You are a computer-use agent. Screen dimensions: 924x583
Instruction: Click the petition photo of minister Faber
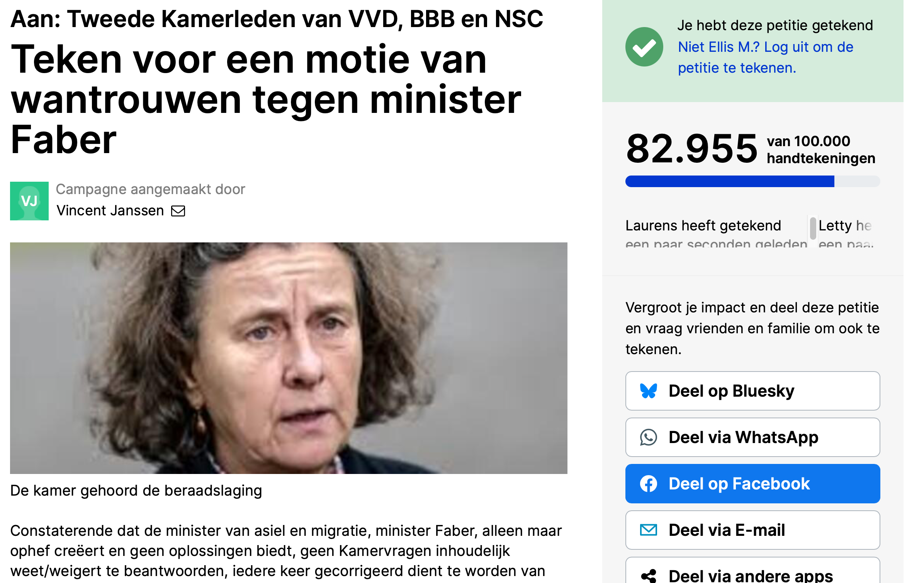pos(289,358)
